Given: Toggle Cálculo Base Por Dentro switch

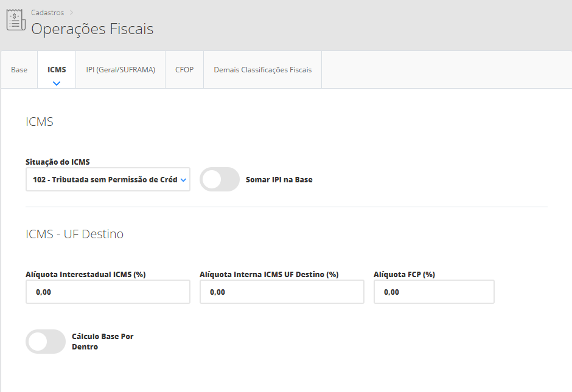Looking at the screenshot, I should pos(46,342).
